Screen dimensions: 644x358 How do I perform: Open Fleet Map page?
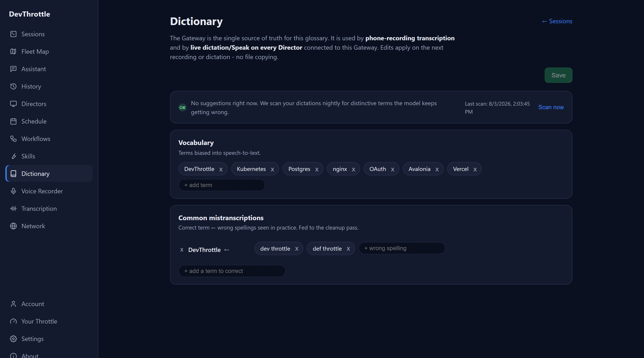tap(49, 51)
